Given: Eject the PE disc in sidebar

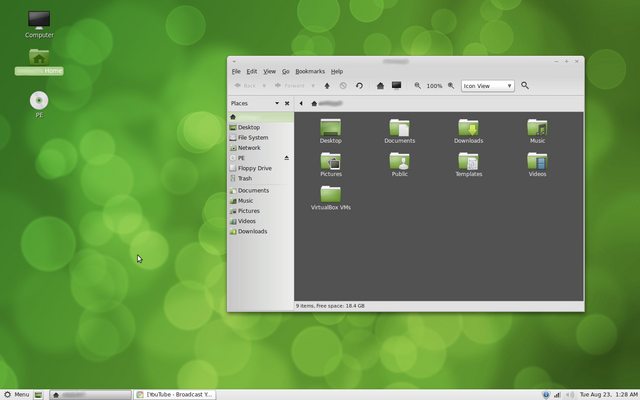Looking at the screenshot, I should click(287, 158).
